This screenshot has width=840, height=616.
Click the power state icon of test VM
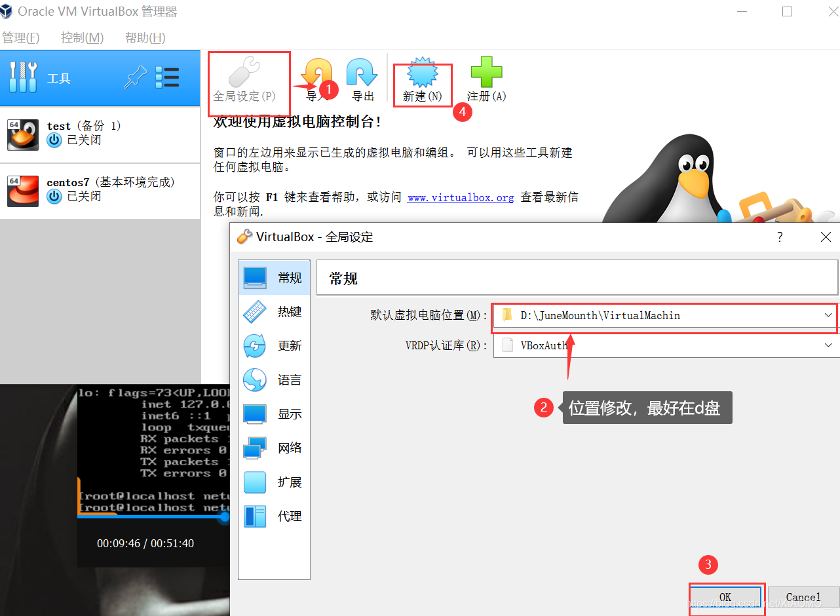tap(54, 140)
